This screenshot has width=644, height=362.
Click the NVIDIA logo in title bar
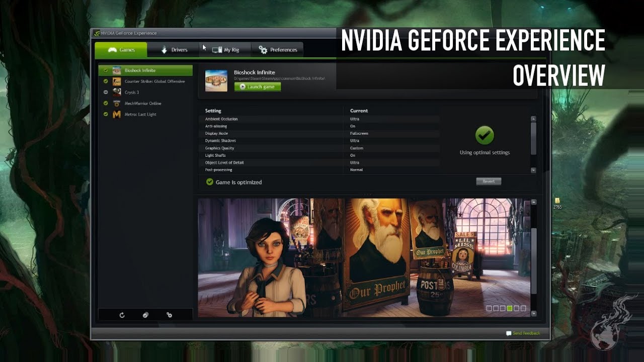pos(97,33)
